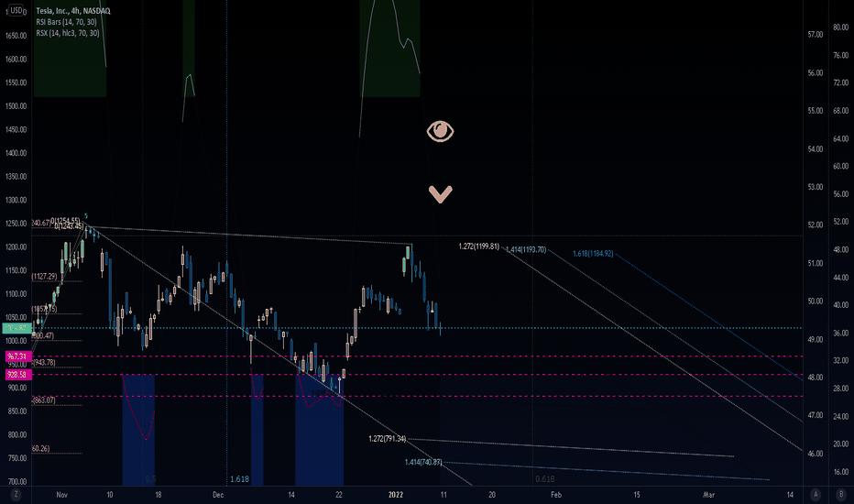Screen dimensions: 854x504
Task: Select the Tesla, Inc., 4h, NASDAQ title
Action: pyautogui.click(x=73, y=11)
